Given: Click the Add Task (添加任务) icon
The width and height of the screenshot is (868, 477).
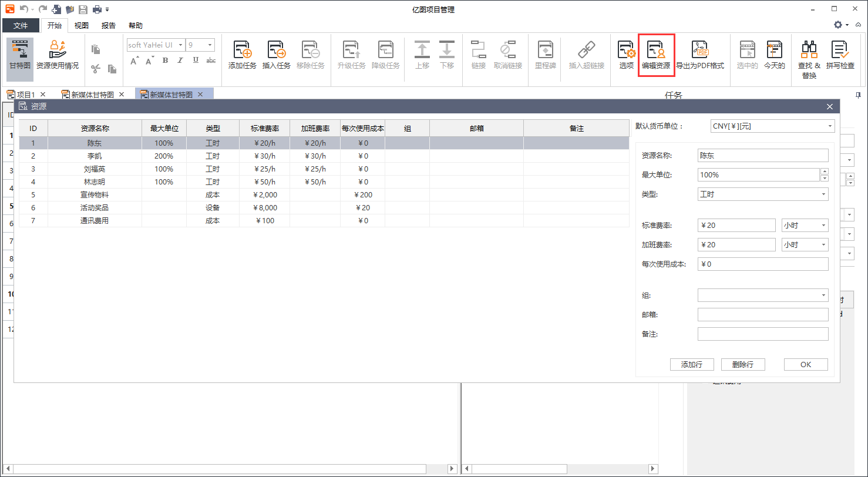Looking at the screenshot, I should tap(242, 55).
